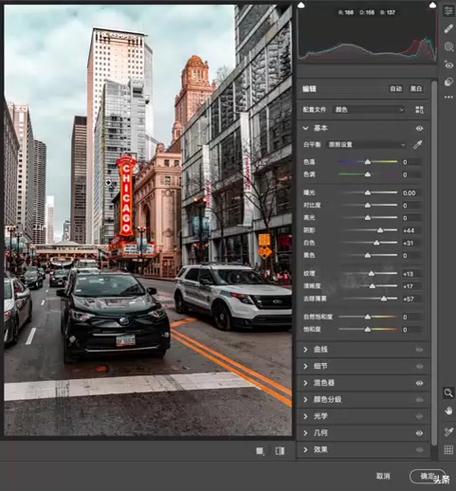The image size is (456, 491).
Task: Toggle visibility eye of the 光学 (Optics) panel
Action: 419,416
